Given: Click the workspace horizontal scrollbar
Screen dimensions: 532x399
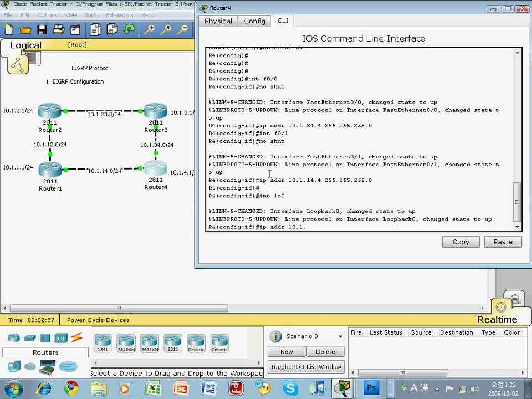Looking at the screenshot, I should pos(119,308).
